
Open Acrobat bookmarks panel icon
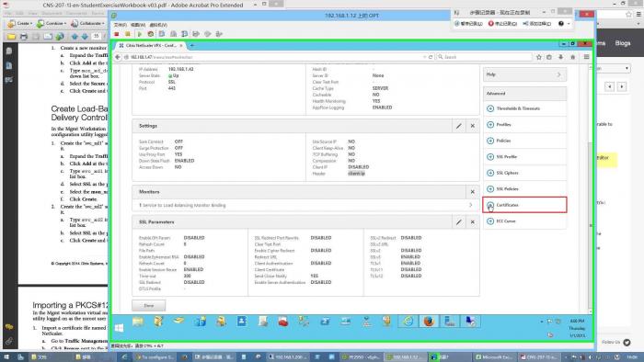pyautogui.click(x=8, y=65)
